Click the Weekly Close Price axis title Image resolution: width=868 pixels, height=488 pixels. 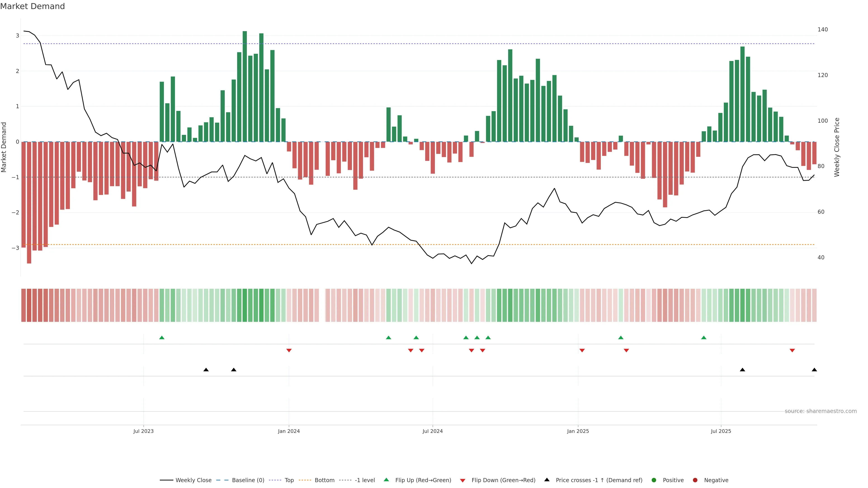click(837, 147)
